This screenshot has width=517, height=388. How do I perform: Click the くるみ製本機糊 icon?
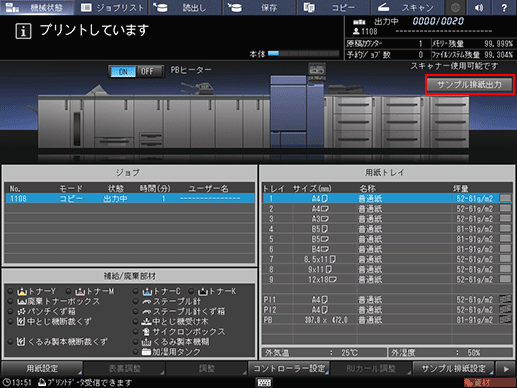click(x=147, y=342)
